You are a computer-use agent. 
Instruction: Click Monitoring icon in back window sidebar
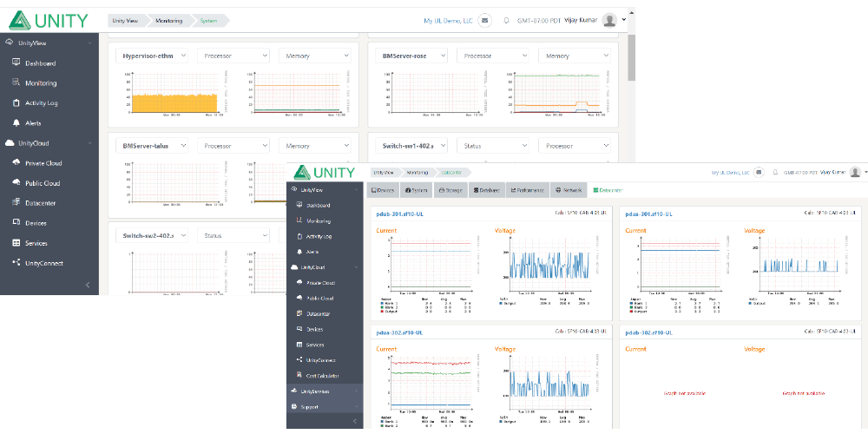(16, 83)
